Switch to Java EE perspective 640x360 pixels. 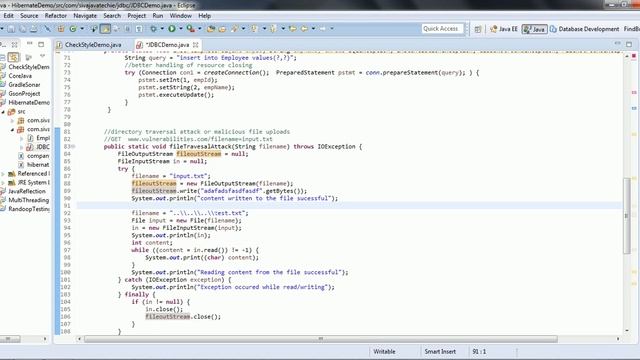pyautogui.click(x=504, y=29)
